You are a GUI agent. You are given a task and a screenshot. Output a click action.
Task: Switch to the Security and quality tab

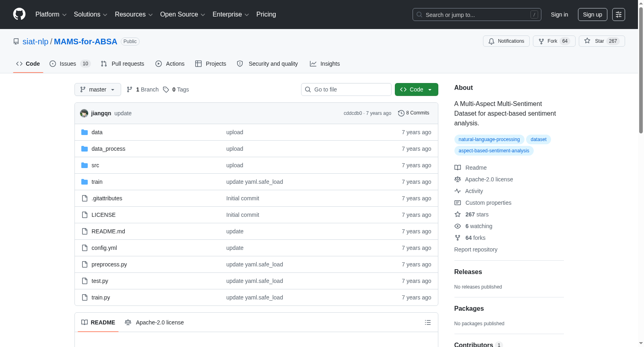tap(267, 64)
